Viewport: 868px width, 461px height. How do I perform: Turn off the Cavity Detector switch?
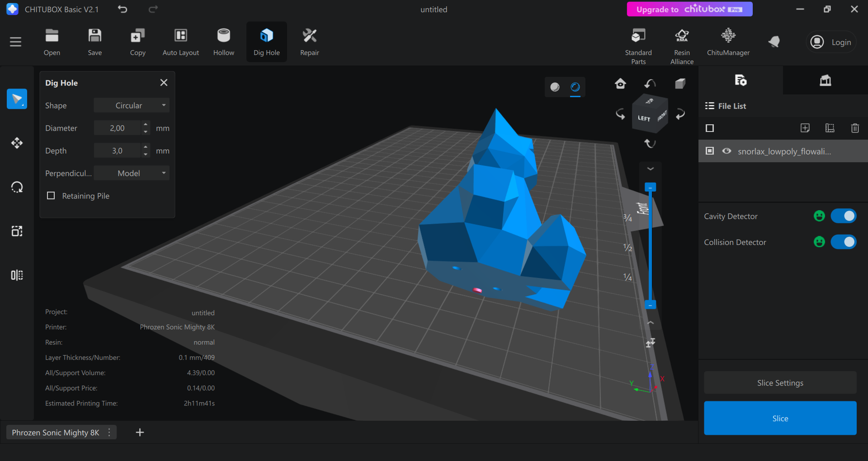pyautogui.click(x=844, y=216)
